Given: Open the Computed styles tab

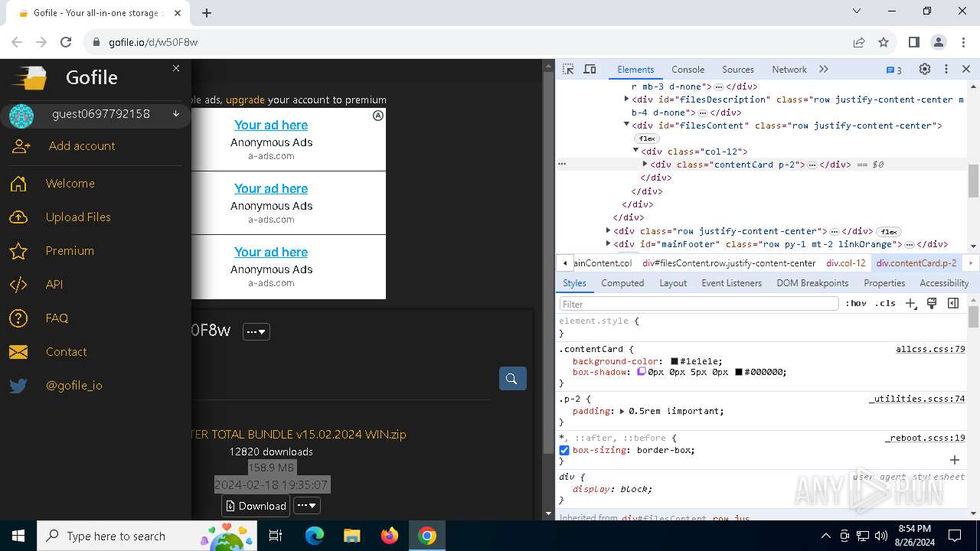Looking at the screenshot, I should pos(622,283).
